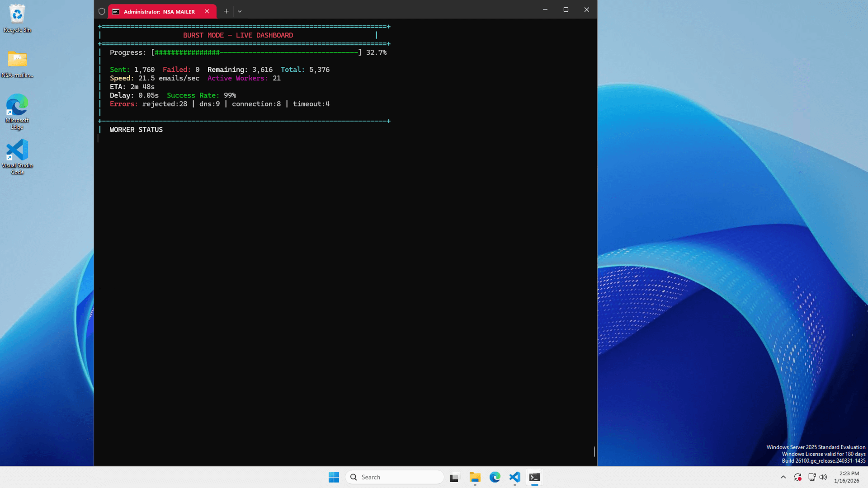Expand the new tab profile dropdown

pyautogui.click(x=240, y=11)
